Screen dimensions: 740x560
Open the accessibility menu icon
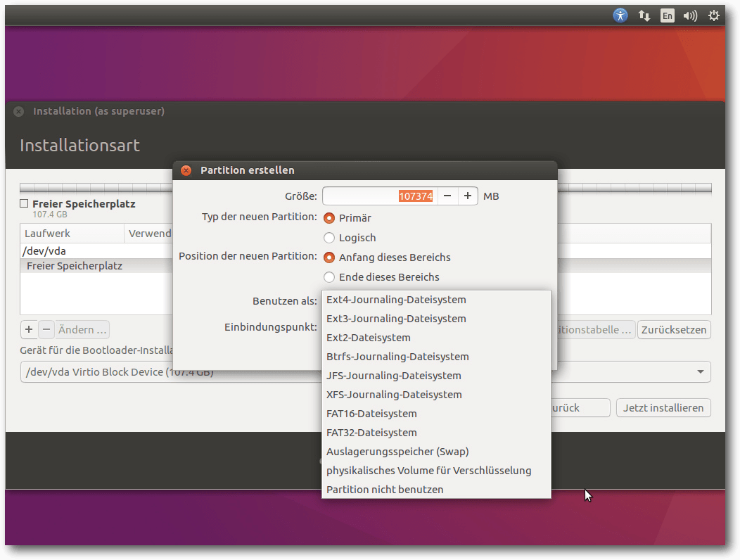pos(620,15)
